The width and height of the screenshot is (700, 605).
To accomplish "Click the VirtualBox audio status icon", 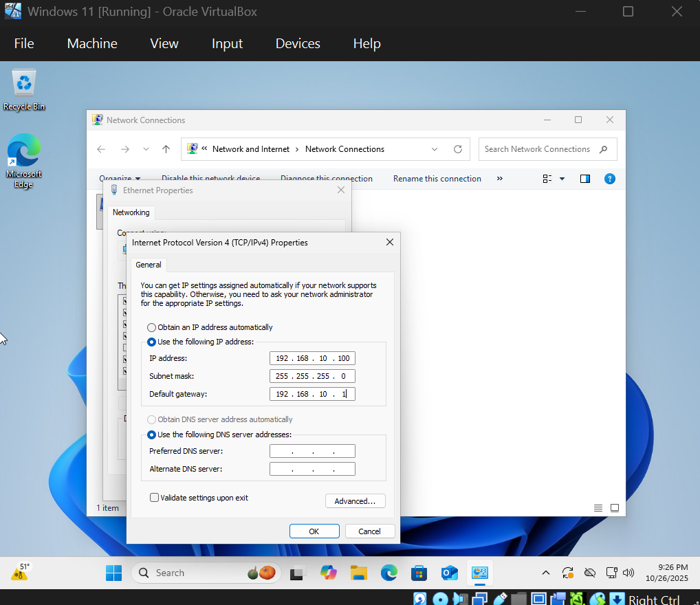I will coord(459,597).
